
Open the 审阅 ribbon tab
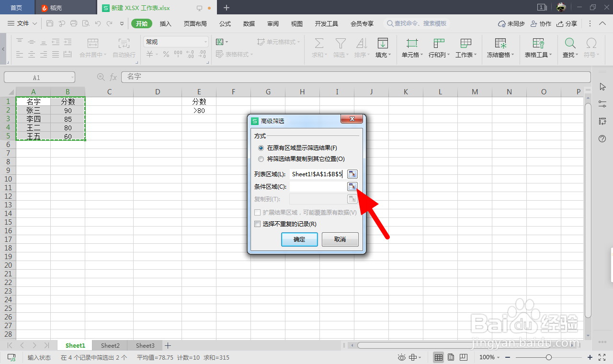(273, 23)
